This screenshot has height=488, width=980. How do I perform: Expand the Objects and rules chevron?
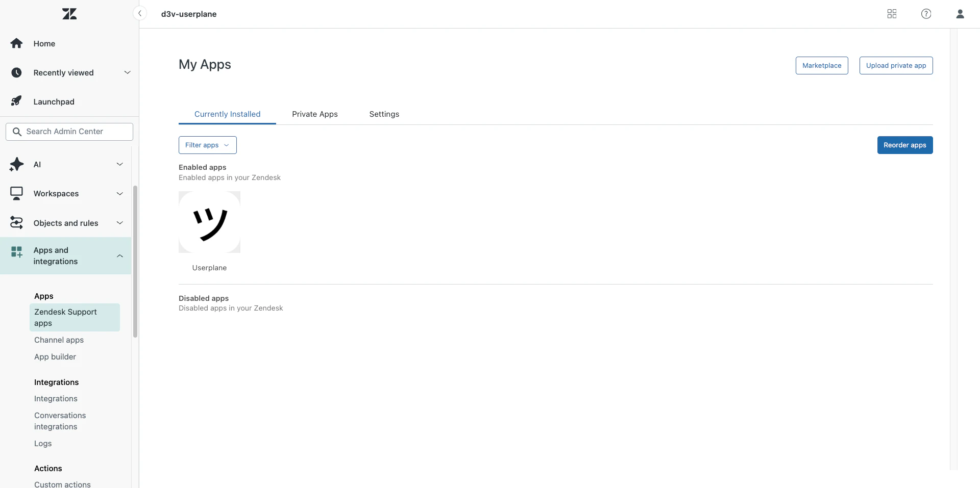(x=120, y=223)
